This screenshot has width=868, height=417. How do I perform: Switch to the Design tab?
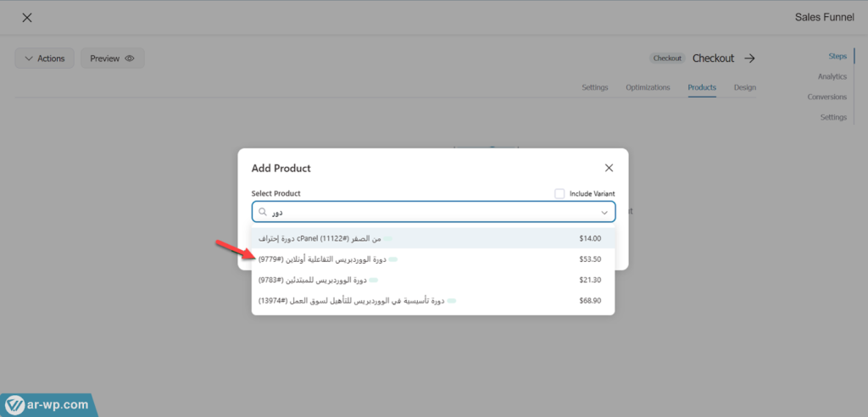coord(744,87)
